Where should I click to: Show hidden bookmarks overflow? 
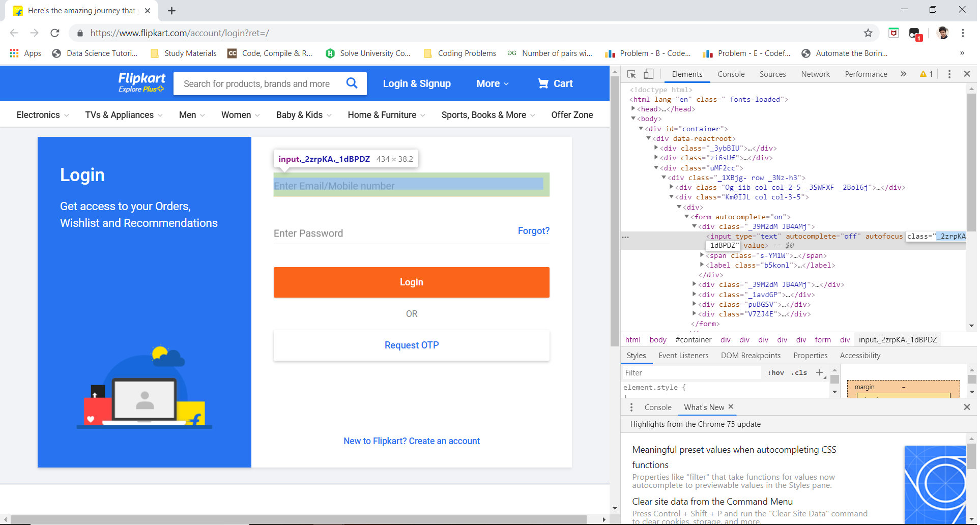point(962,53)
